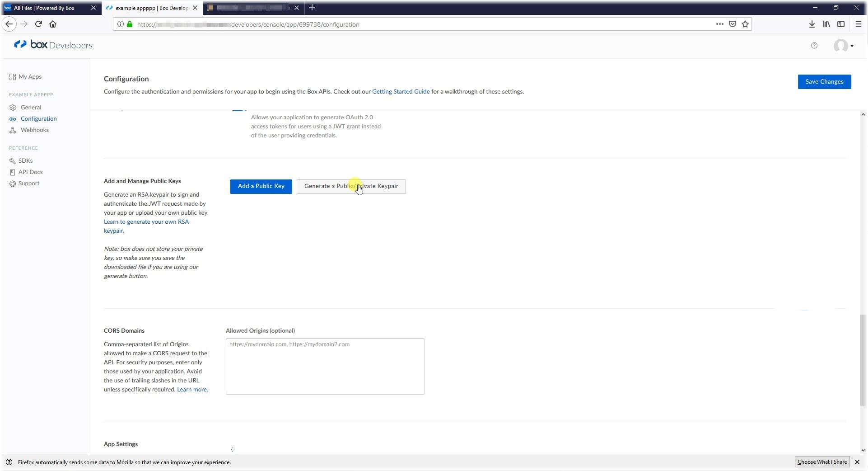This screenshot has height=471, width=868.
Task: Close the example appppp tab
Action: tap(195, 8)
